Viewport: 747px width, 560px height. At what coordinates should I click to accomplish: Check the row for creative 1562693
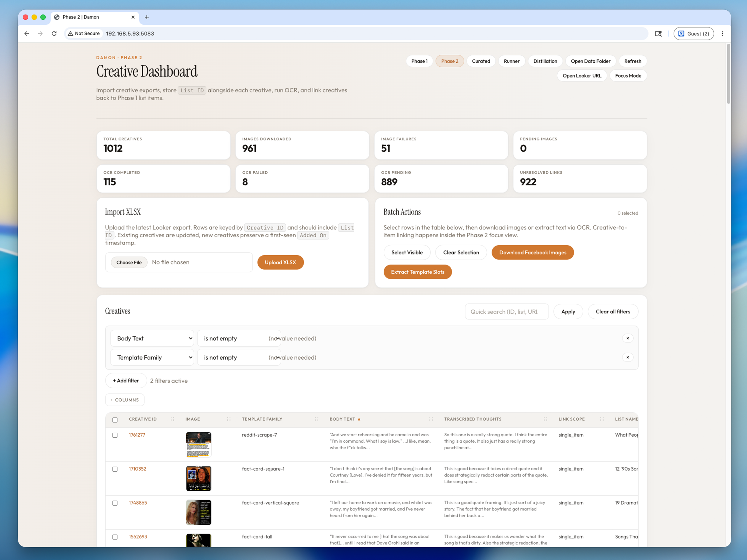[x=115, y=537]
